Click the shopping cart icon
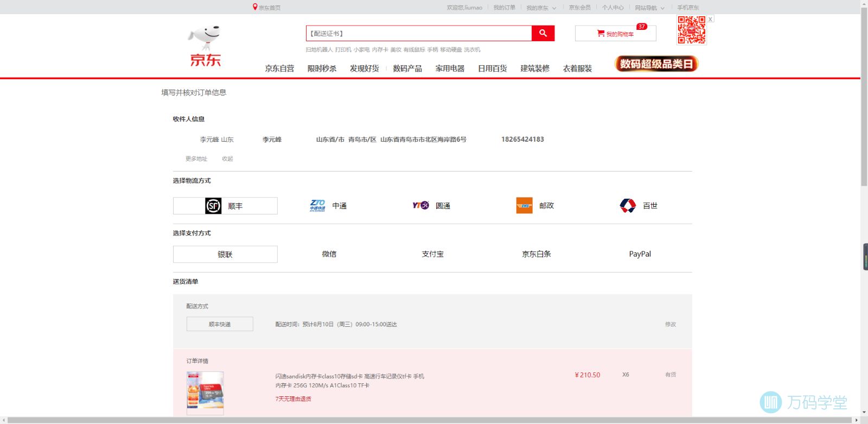 601,33
